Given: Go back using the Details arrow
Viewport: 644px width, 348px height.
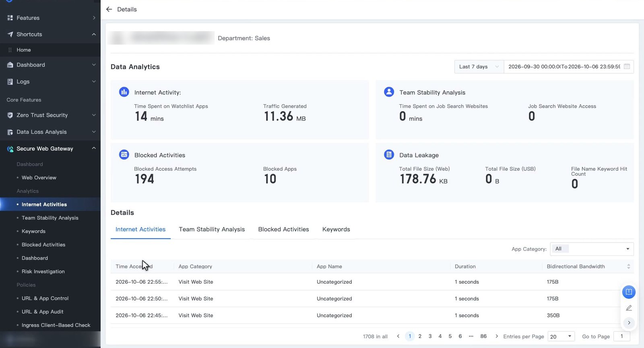Looking at the screenshot, I should tap(109, 9).
